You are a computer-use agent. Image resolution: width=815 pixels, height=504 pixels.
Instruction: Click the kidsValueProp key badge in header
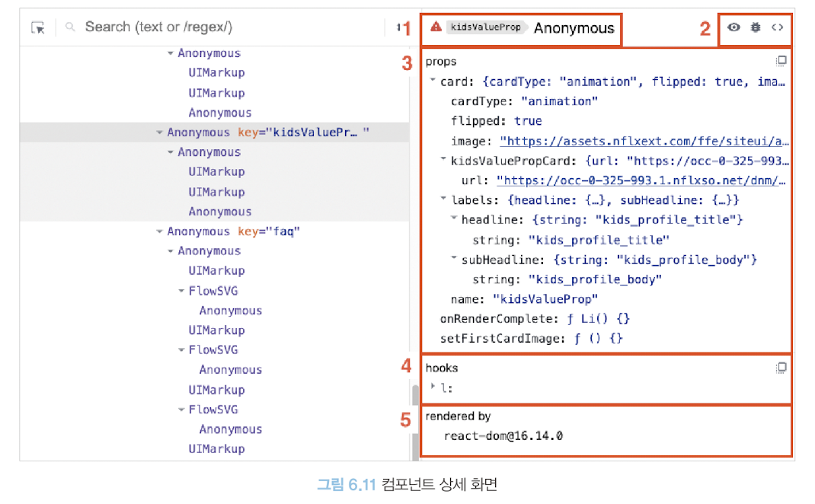485,27
